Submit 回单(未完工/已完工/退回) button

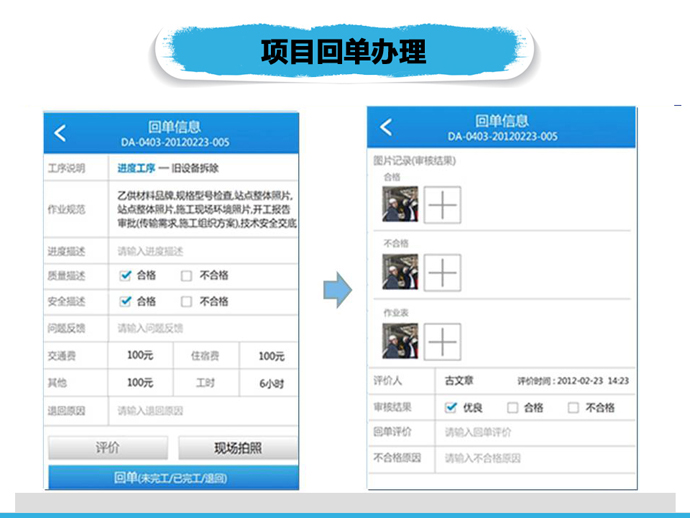point(171,478)
